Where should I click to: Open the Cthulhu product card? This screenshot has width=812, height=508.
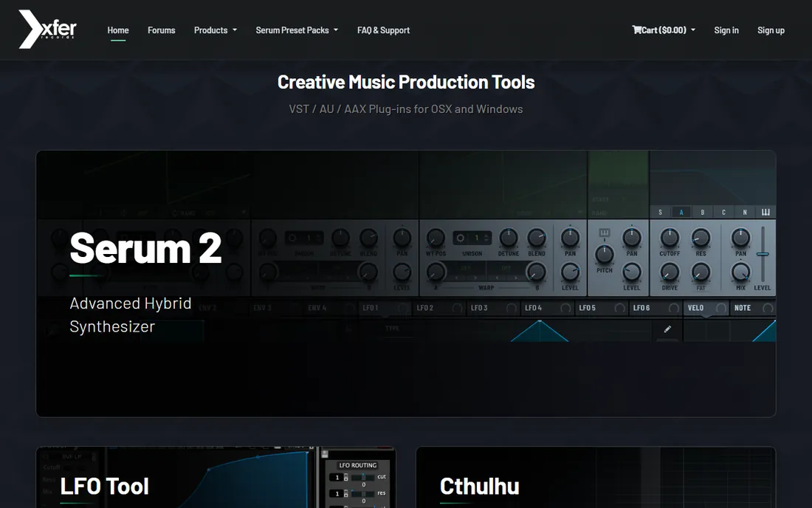[x=596, y=478]
